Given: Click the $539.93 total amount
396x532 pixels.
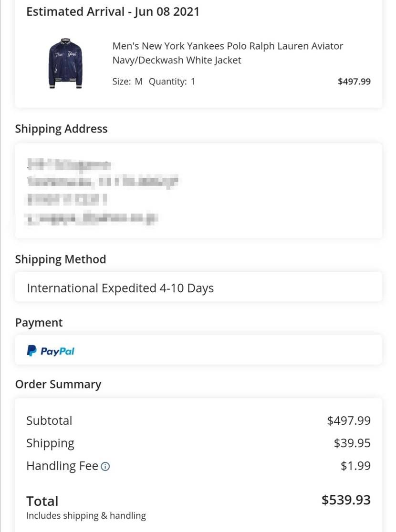Looking at the screenshot, I should (346, 500).
